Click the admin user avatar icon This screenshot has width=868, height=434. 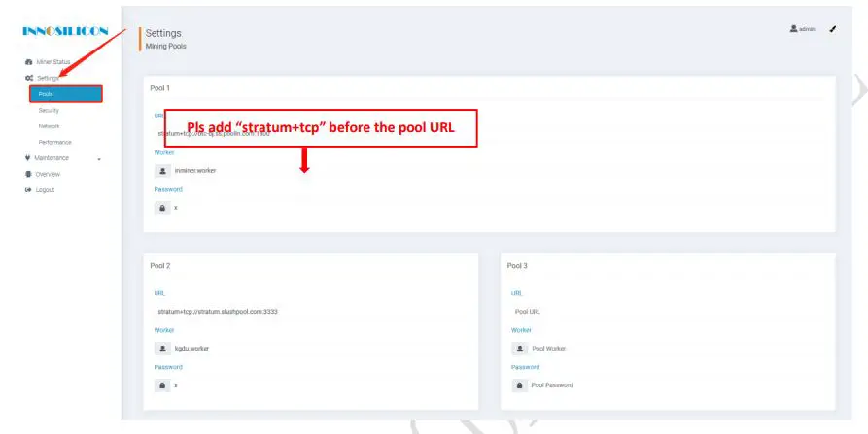793,29
